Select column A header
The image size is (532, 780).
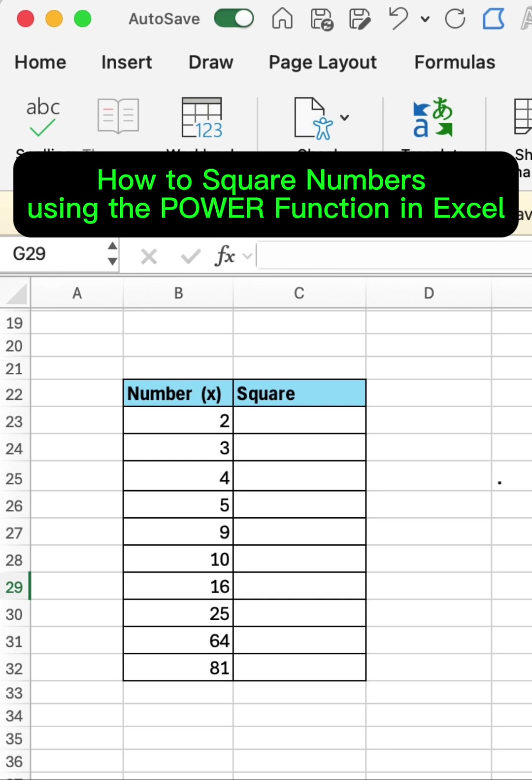pyautogui.click(x=77, y=293)
